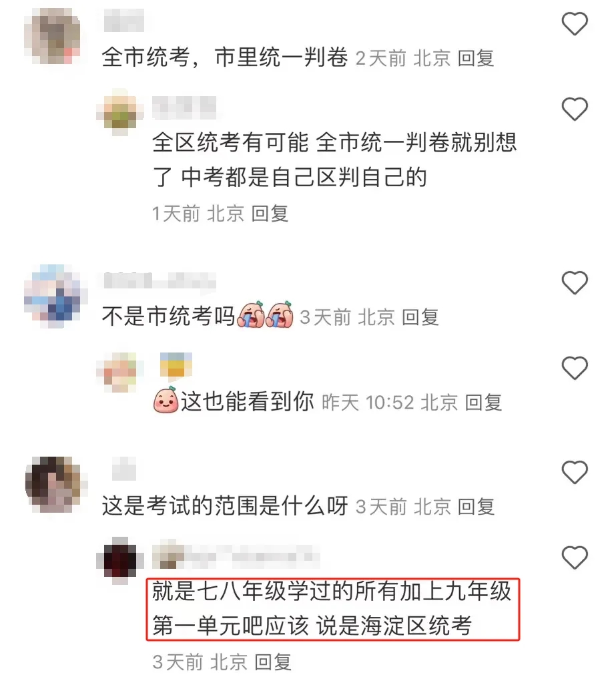Open username above '不是市统考吗' comment
The width and height of the screenshot is (616, 697).
click(x=160, y=281)
